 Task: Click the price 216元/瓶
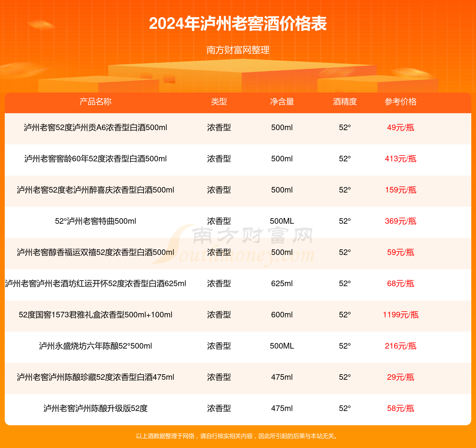click(401, 346)
